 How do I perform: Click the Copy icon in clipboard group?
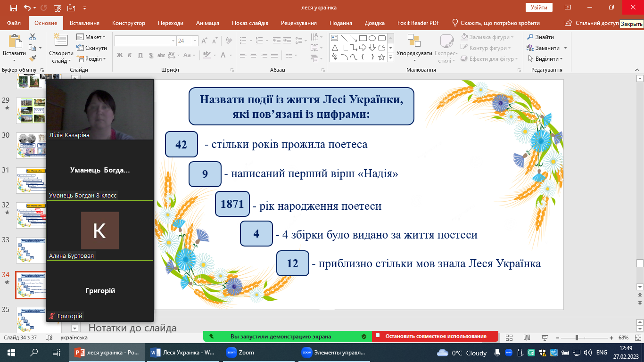(33, 48)
